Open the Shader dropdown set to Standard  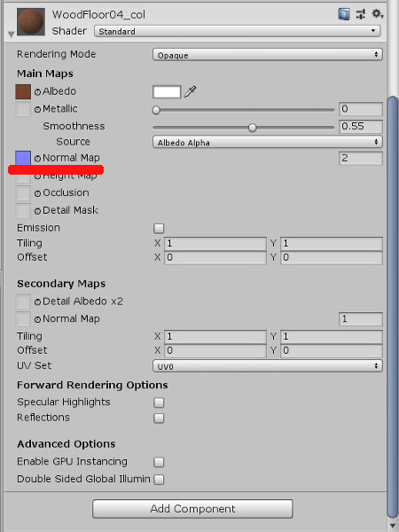pyautogui.click(x=237, y=31)
